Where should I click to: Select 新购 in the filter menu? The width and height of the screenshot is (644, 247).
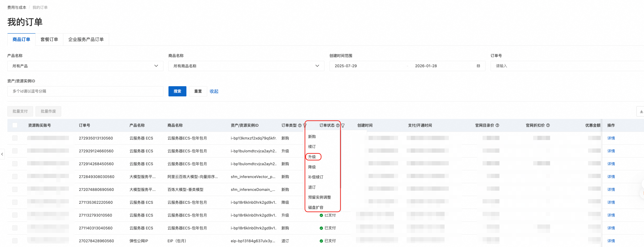[x=312, y=137]
